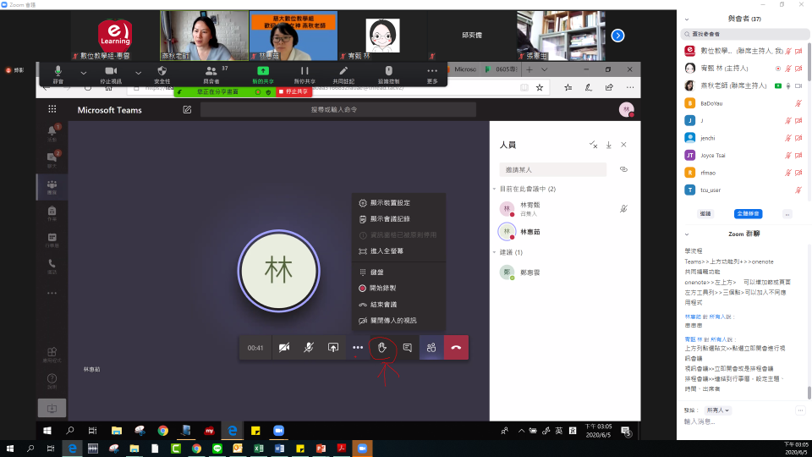Open the Teams more actions ellipsis
Viewport: 812px width, 457px height.
point(358,347)
